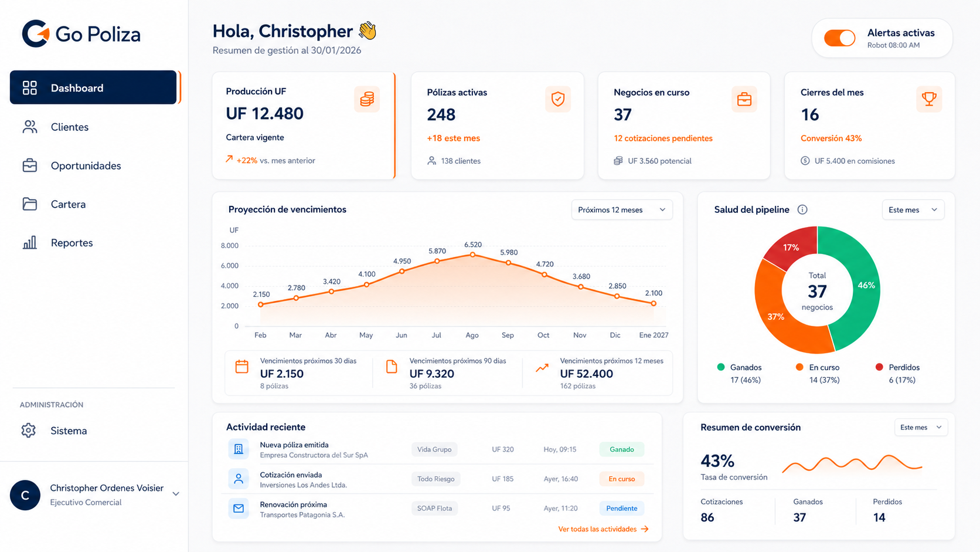980x552 pixels.
Task: Click the bar chart icon next to Reportes
Action: (x=29, y=242)
